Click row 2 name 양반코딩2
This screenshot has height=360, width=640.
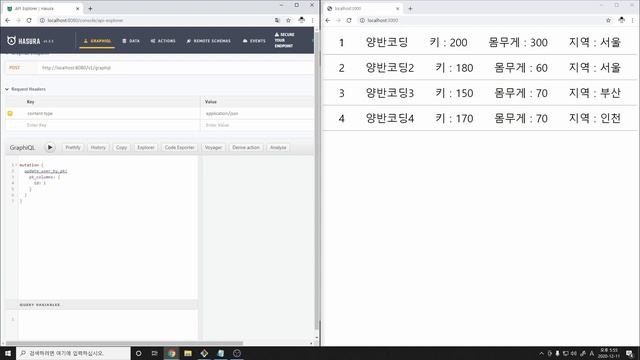389,67
